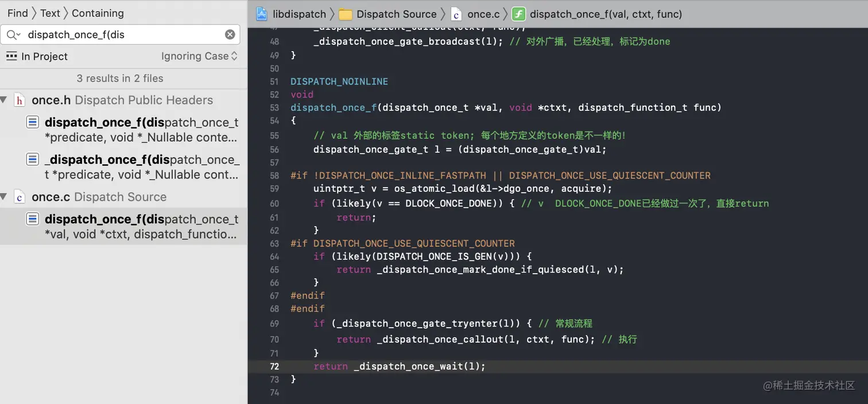Select once.h Dispatch Public Headers row
868x404 pixels.
click(123, 100)
